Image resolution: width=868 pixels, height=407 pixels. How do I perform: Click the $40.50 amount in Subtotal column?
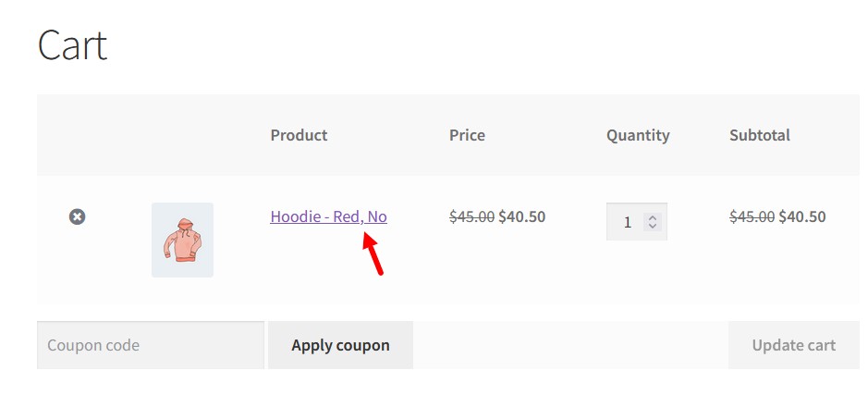(x=802, y=216)
